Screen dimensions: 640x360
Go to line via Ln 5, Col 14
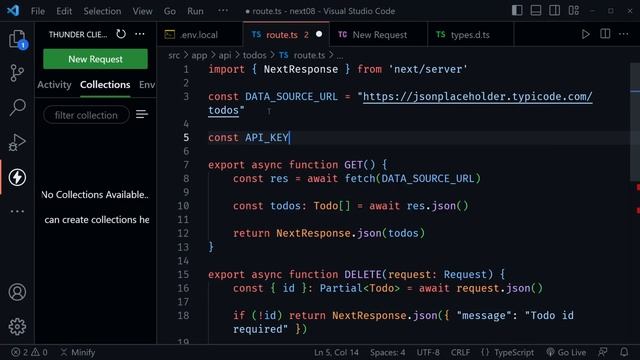[x=336, y=352]
